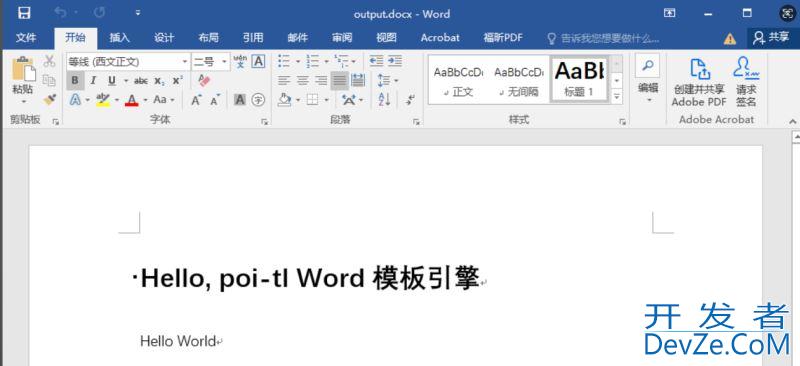Click the yellow warning triangle icon
The image size is (800, 366).
tap(730, 39)
